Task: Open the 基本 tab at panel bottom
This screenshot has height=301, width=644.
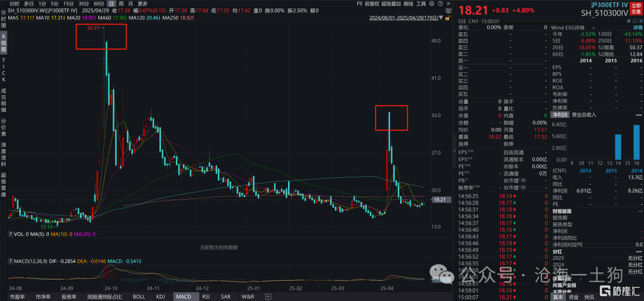Action: click(x=558, y=297)
